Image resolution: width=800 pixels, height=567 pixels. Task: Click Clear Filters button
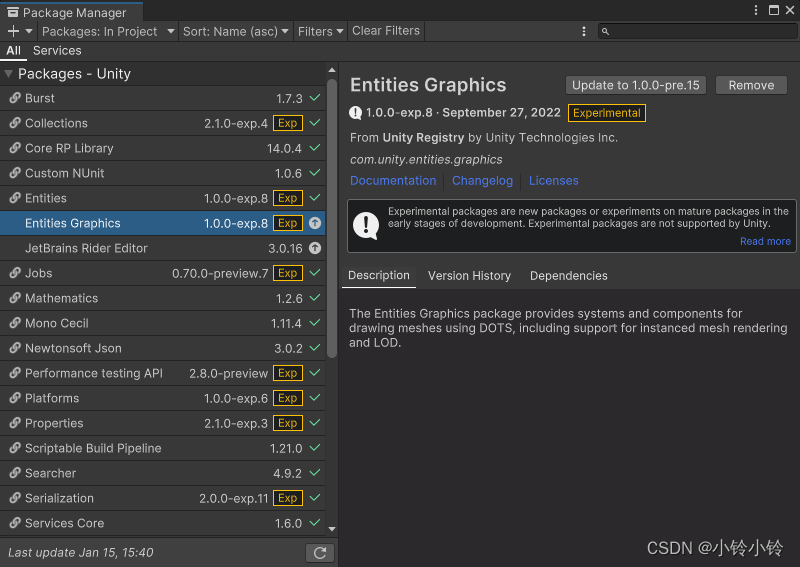click(x=386, y=31)
